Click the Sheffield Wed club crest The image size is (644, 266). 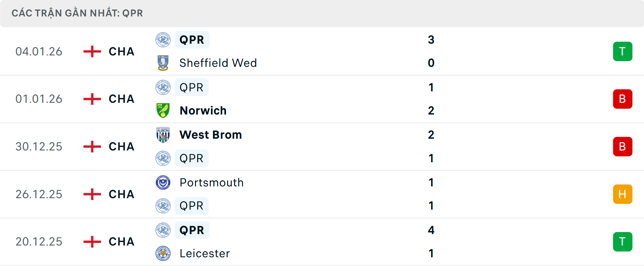pyautogui.click(x=163, y=63)
